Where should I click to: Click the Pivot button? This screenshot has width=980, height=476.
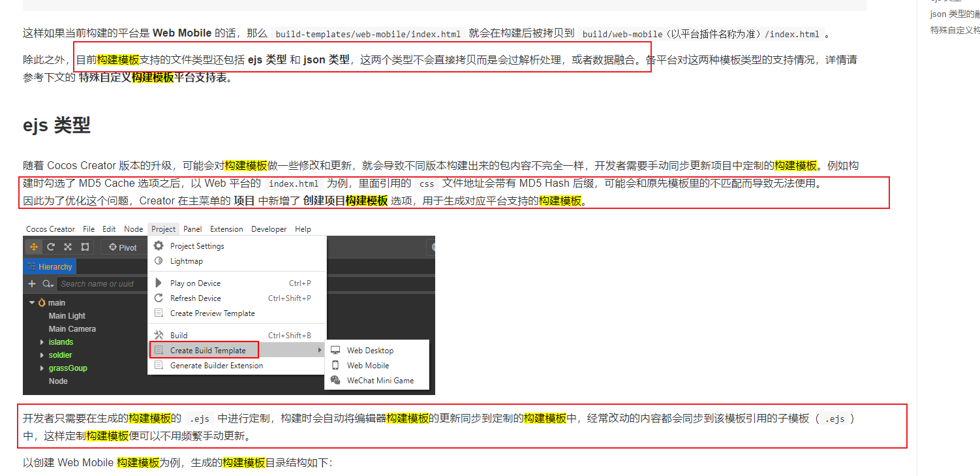123,247
